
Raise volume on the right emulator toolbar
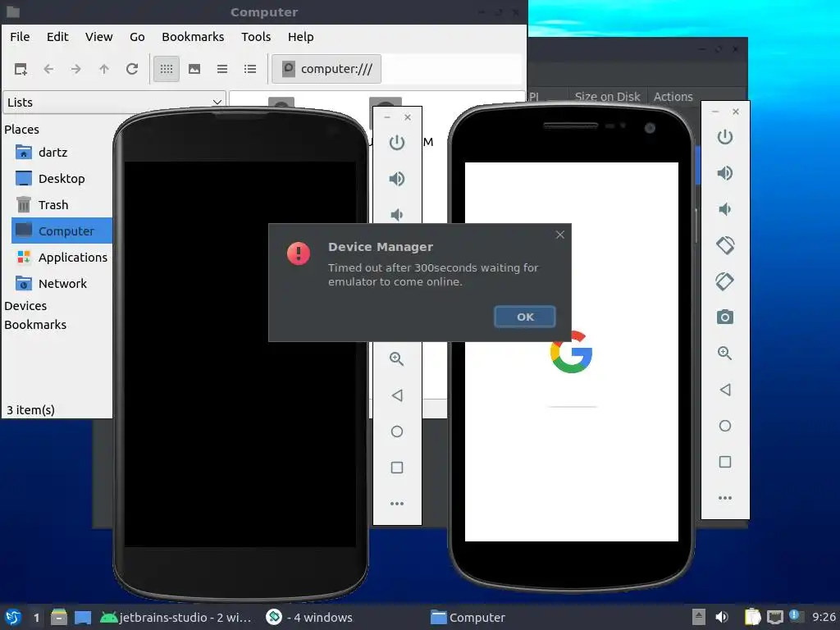(725, 173)
